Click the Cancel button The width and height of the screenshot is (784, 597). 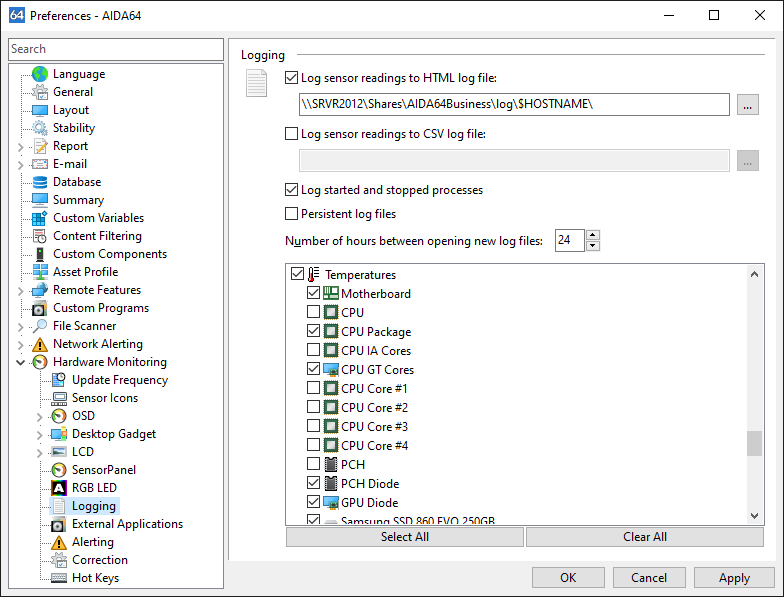click(648, 578)
